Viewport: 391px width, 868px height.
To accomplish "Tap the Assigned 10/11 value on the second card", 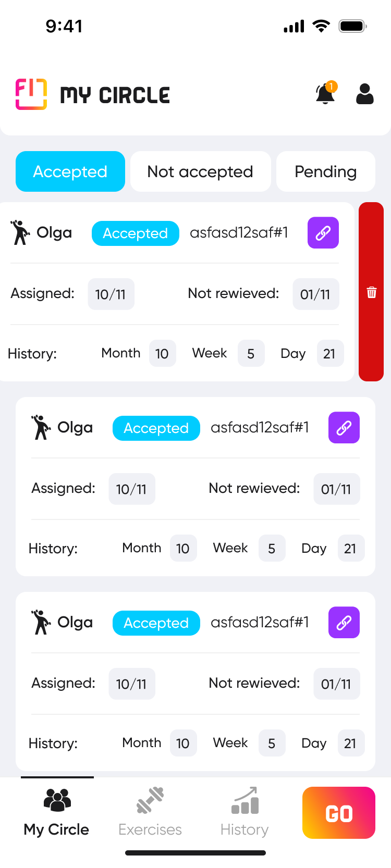I will [131, 489].
